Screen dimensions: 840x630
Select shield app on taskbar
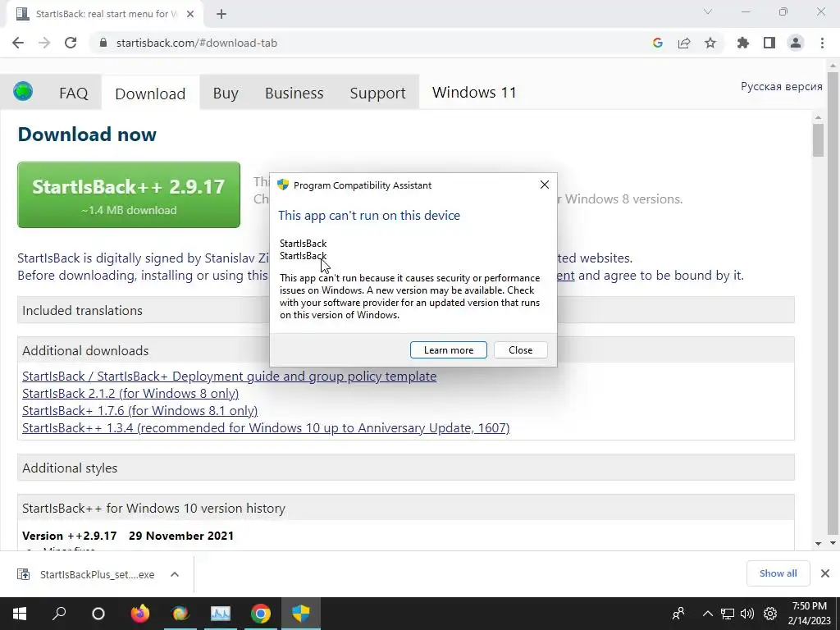(300, 614)
